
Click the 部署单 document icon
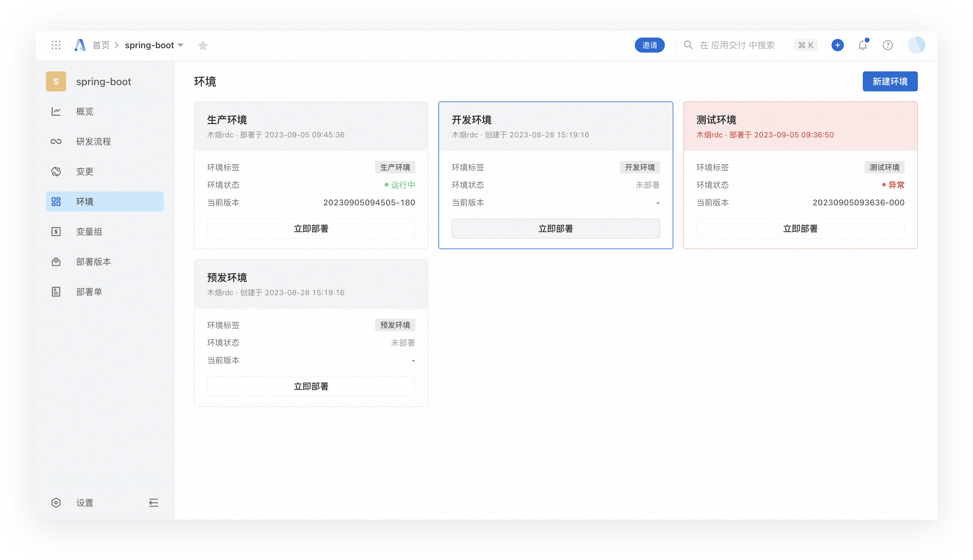point(56,291)
